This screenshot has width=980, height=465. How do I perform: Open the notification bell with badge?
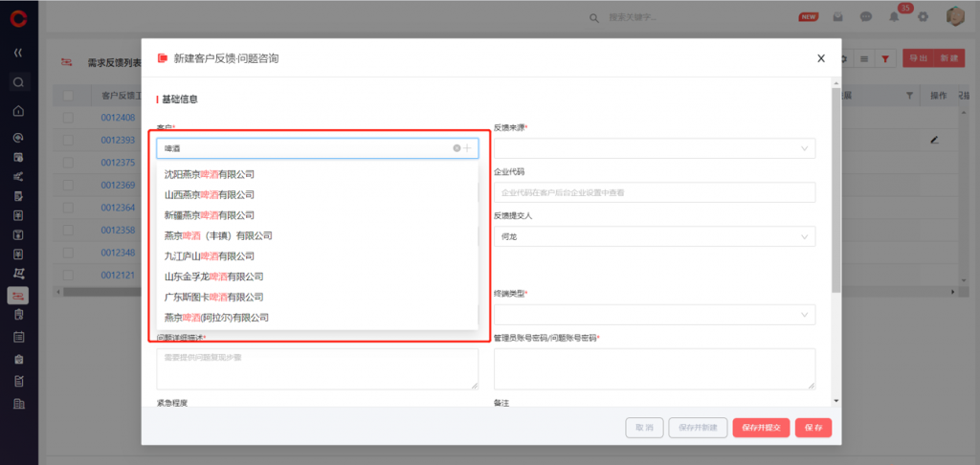(x=894, y=16)
